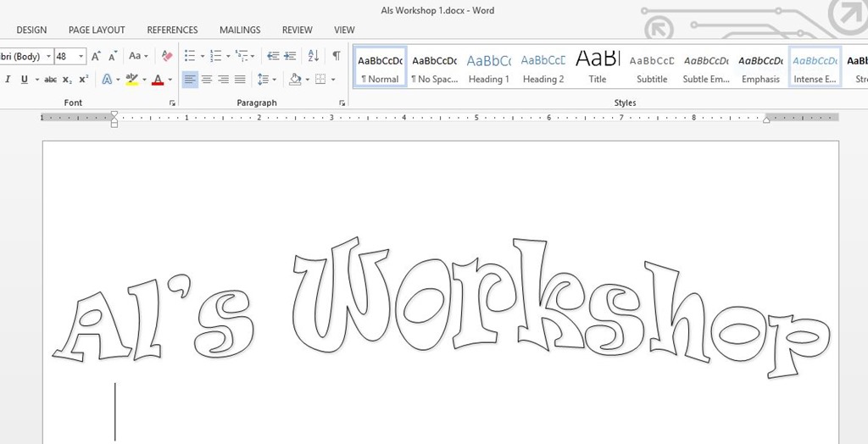868x444 pixels.
Task: Open the Change Case dropdown
Action: tap(138, 56)
